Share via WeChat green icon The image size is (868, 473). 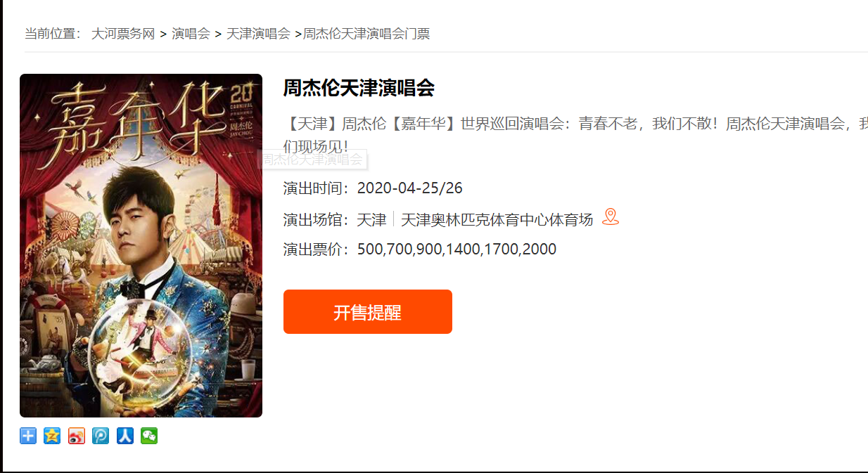149,436
